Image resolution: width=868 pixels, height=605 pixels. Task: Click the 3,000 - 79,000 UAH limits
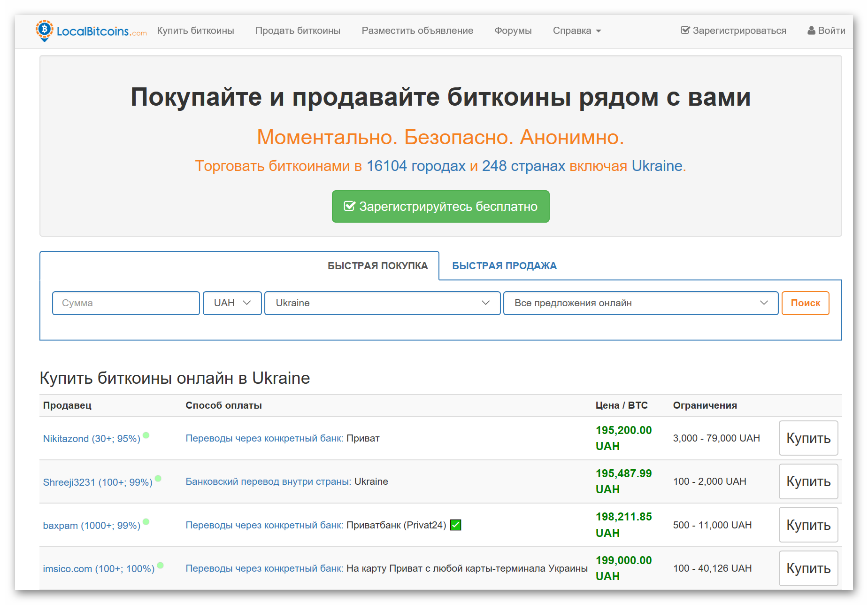point(716,438)
